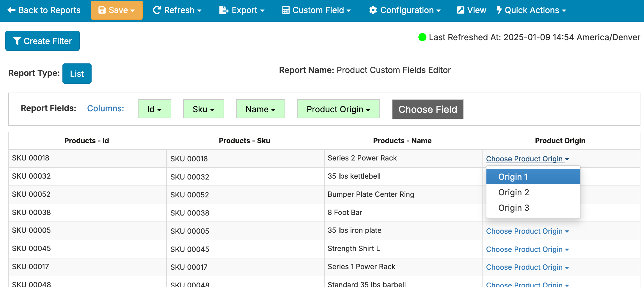Click the green refresh status indicator dot
Image resolution: width=644 pixels, height=287 pixels.
(422, 37)
